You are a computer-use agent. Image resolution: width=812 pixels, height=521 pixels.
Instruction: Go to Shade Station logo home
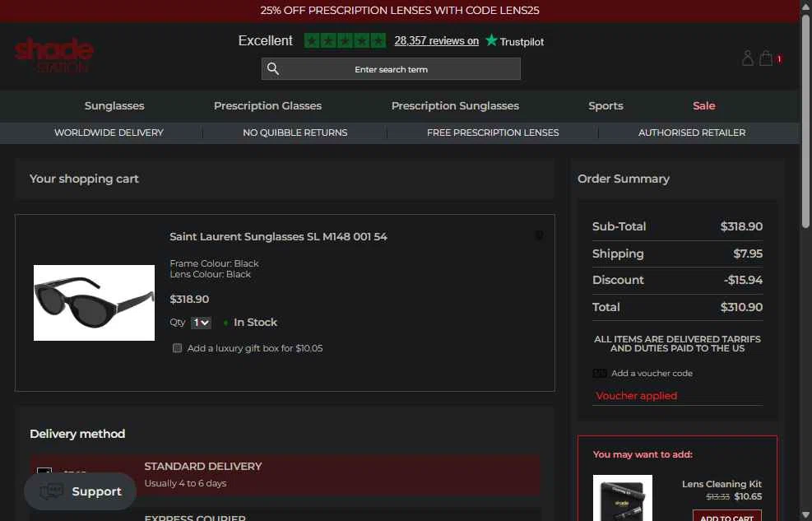[53, 55]
